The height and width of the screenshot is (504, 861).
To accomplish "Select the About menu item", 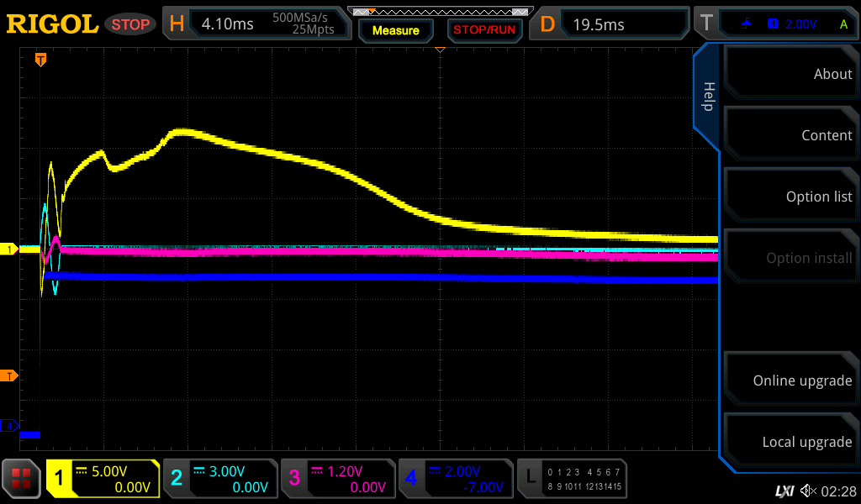I will tap(790, 74).
